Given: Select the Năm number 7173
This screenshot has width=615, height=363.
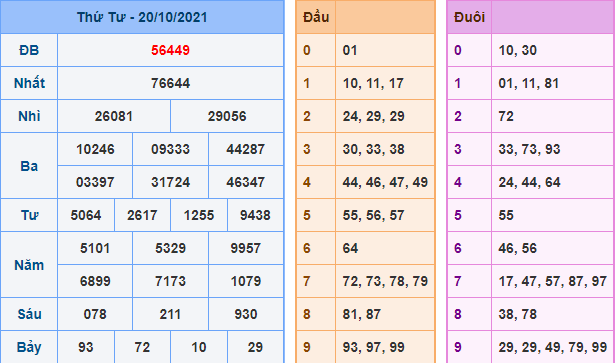Looking at the screenshot, I should pyautogui.click(x=170, y=281).
